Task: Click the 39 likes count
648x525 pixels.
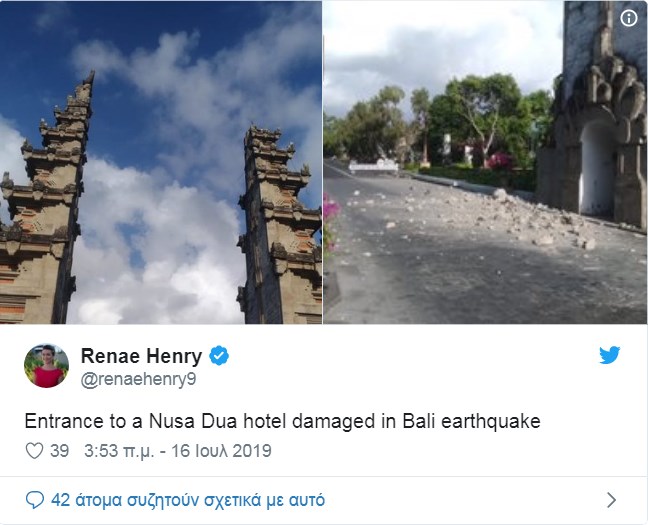Action: coord(60,451)
